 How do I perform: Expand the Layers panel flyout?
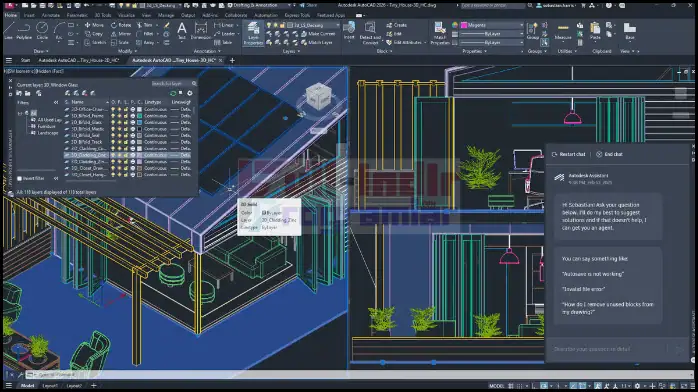291,52
